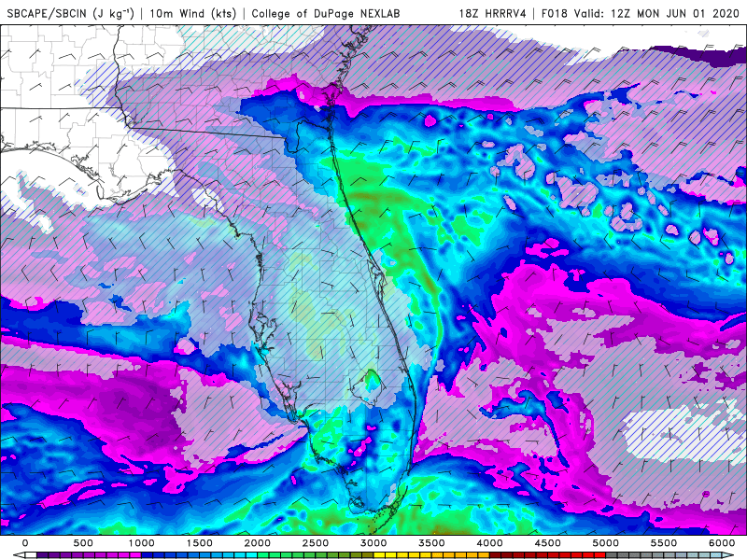The width and height of the screenshot is (747, 560).
Task: Click the "3000" label on the color scale
Action: click(373, 543)
